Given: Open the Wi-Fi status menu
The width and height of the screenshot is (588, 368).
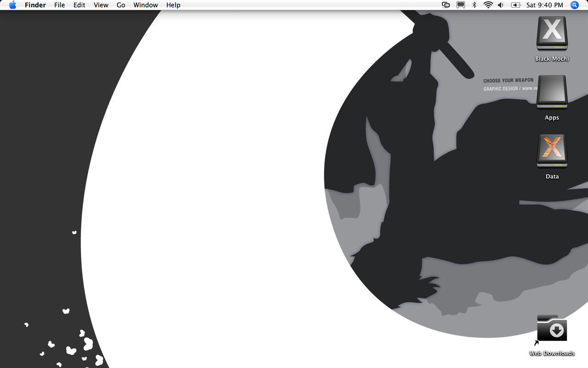Looking at the screenshot, I should pos(488,5).
